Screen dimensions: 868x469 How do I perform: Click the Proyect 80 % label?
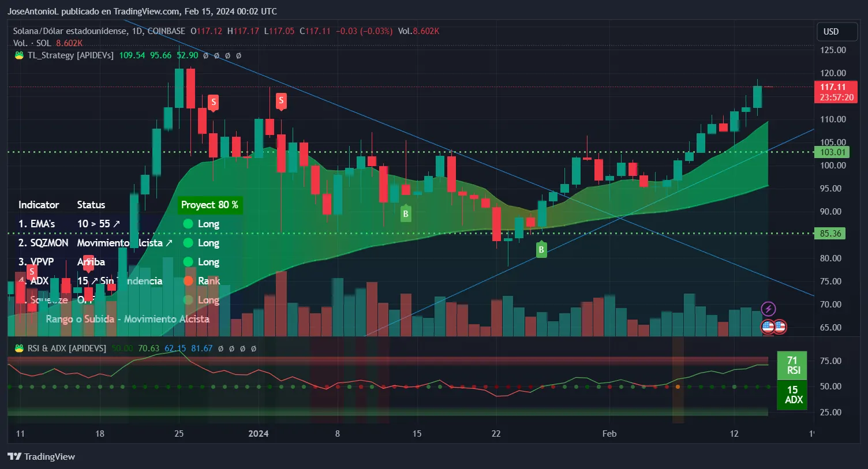209,205
